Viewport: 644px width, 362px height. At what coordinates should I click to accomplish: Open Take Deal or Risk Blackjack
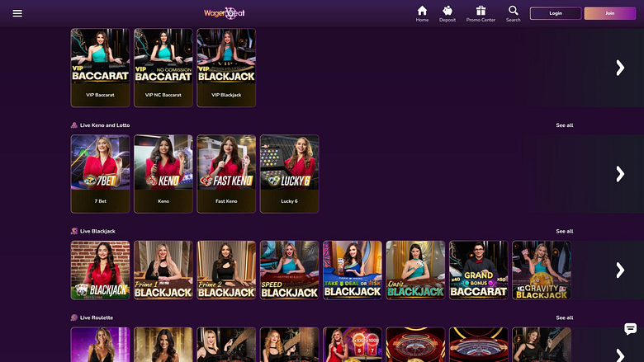pos(353,270)
